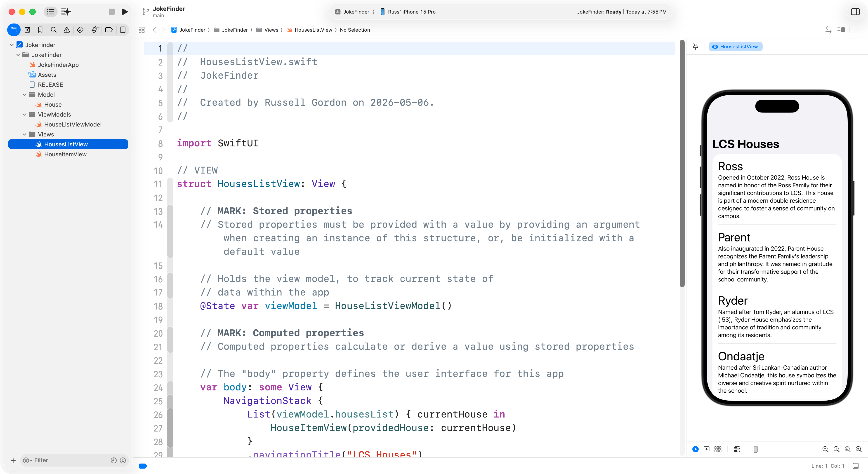Viewport: 868px width, 474px height.
Task: Pin the HousesListView preview
Action: pos(696,47)
